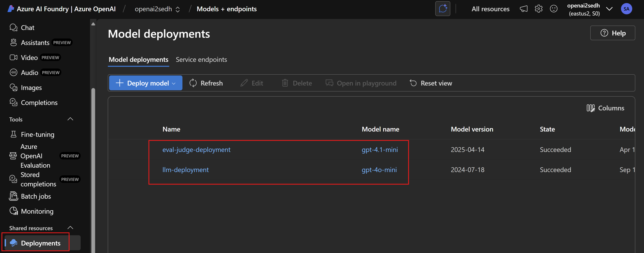Viewport: 644px width, 253px height.
Task: Click sidebar scroll-up arrow
Action: click(93, 24)
